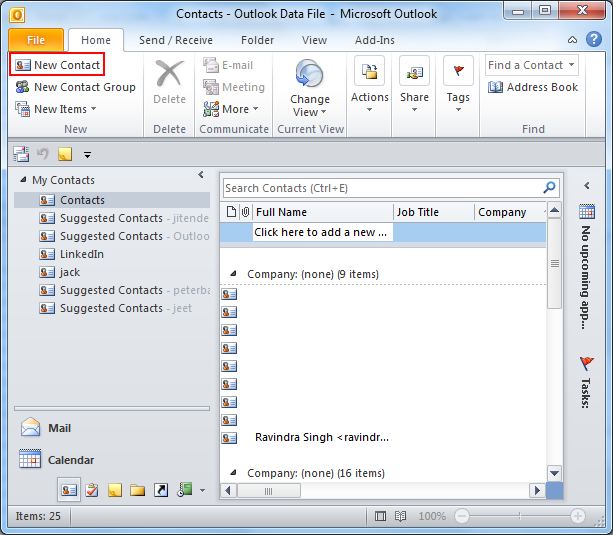Click the search magnifier icon
The height and width of the screenshot is (535, 613).
tap(549, 188)
